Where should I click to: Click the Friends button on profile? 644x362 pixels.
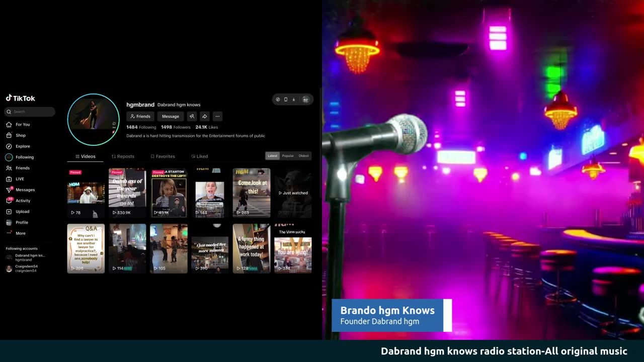[x=140, y=116]
